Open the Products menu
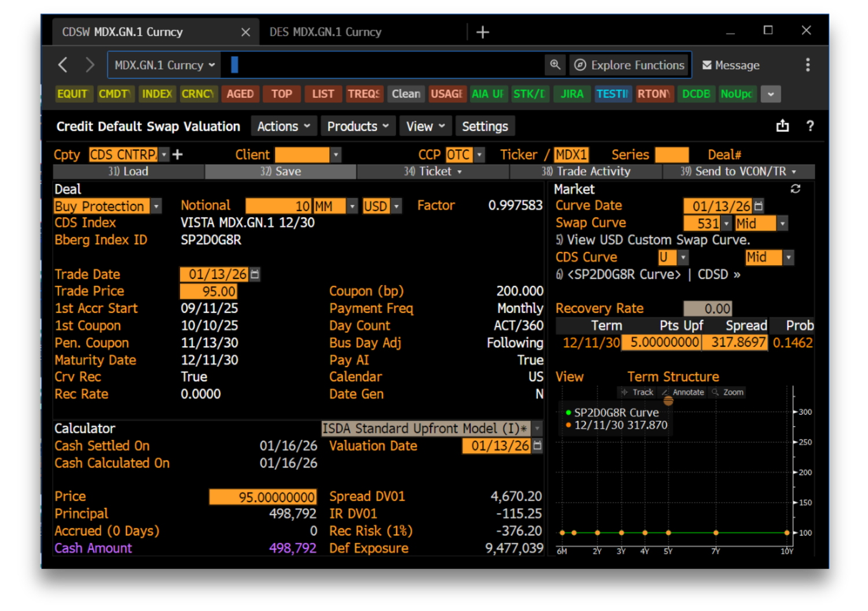The height and width of the screenshot is (611, 868). click(358, 126)
